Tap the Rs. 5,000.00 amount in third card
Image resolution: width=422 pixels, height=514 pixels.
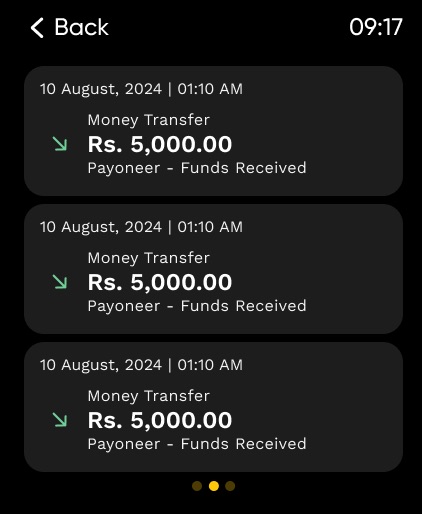coord(160,420)
